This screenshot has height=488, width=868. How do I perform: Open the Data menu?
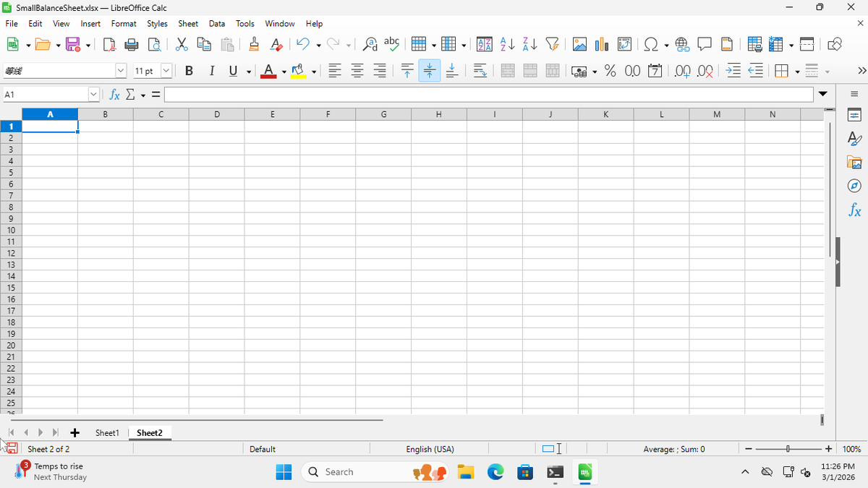tap(216, 23)
